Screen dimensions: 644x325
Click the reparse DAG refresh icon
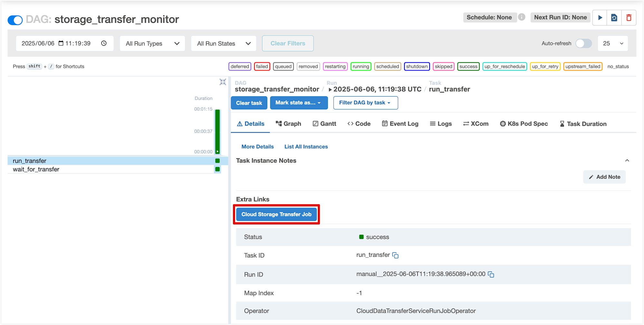pyautogui.click(x=614, y=18)
